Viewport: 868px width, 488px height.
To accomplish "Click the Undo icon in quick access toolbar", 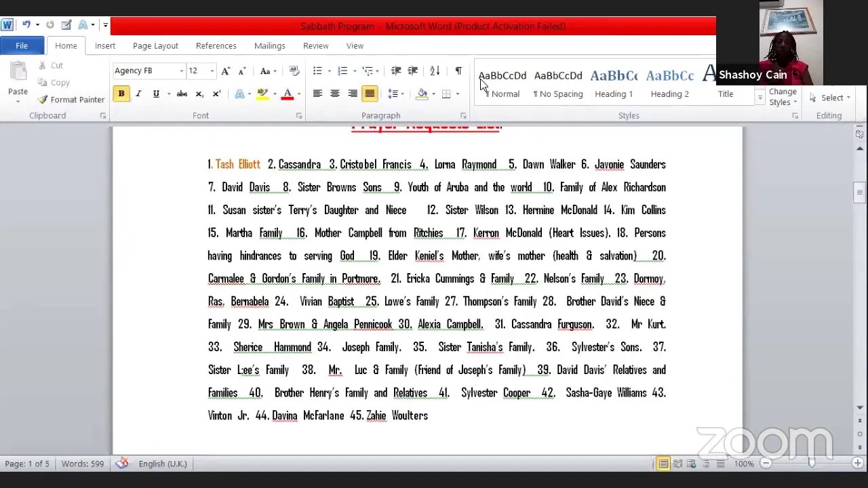I will pos(26,25).
